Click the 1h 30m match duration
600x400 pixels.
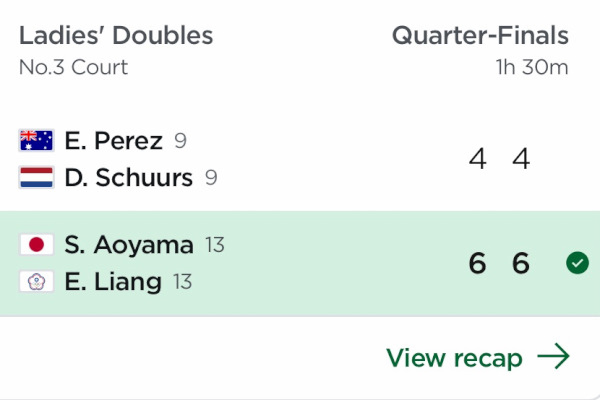532,67
